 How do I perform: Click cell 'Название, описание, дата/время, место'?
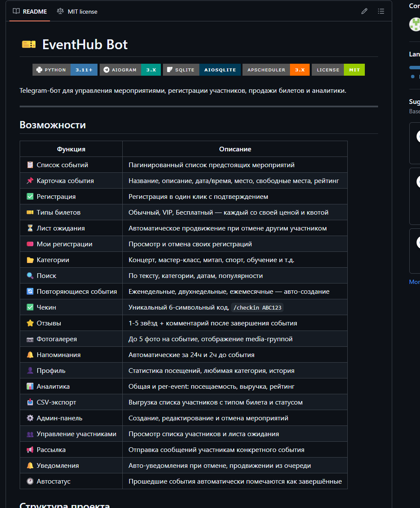[x=235, y=181]
